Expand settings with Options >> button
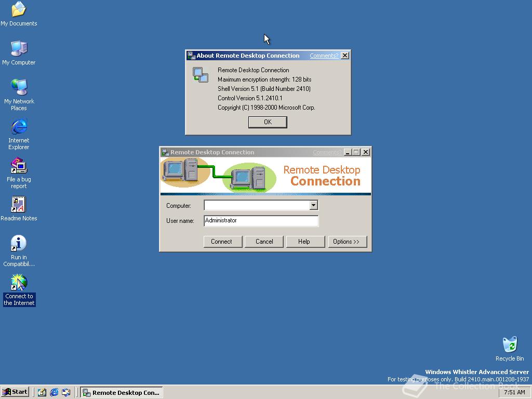The height and width of the screenshot is (399, 532). click(x=348, y=242)
